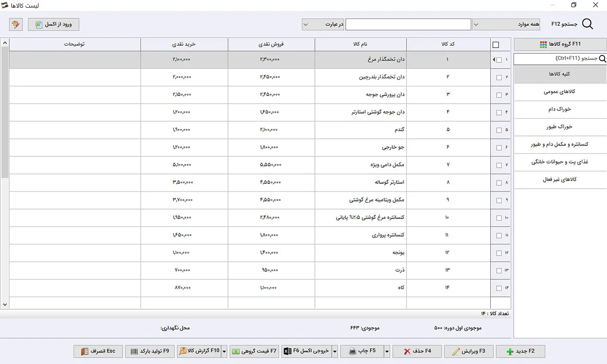Select the خوراک دام group
The width and height of the screenshot is (607, 364).
click(560, 109)
